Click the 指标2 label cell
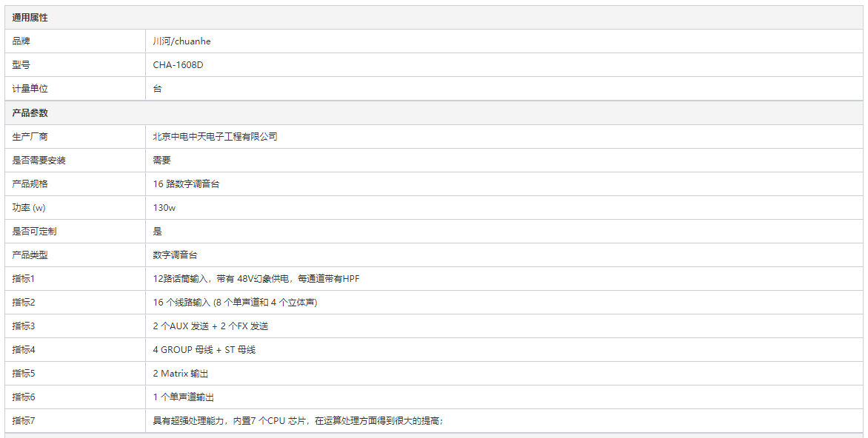 76,303
